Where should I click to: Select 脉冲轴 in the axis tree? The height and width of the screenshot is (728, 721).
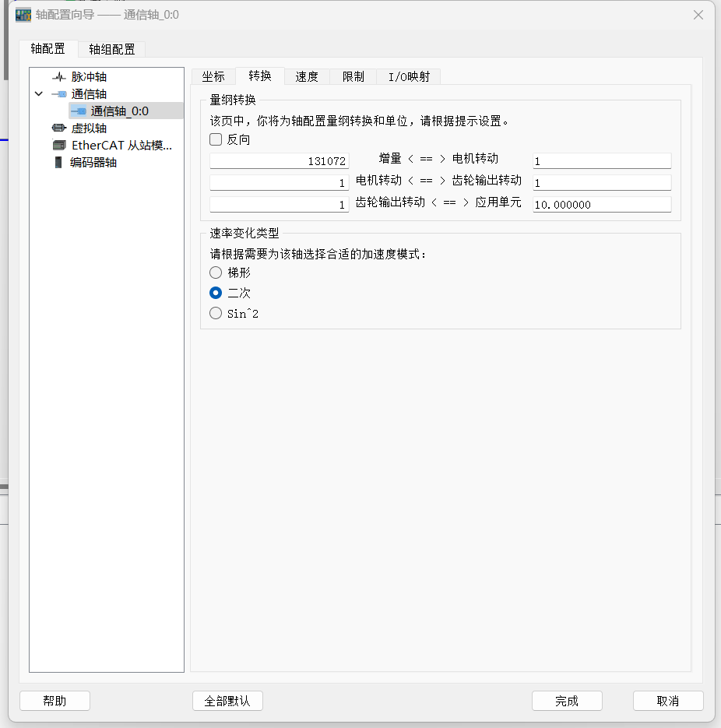pos(89,76)
